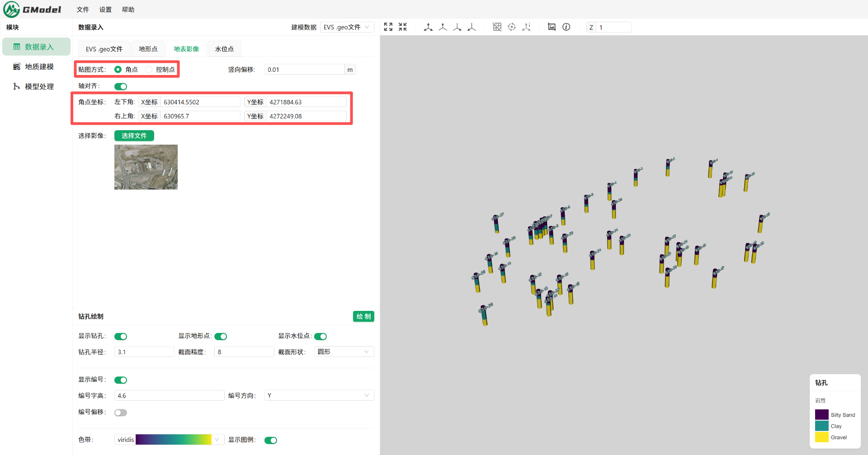Toggle the 轴对齐 switch
Viewport: 868px width, 455px height.
(x=121, y=86)
